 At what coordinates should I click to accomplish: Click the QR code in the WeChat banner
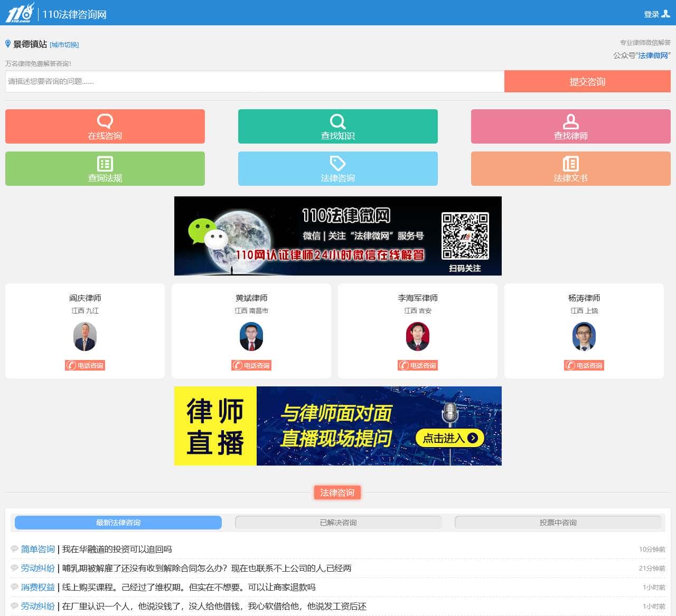click(465, 236)
